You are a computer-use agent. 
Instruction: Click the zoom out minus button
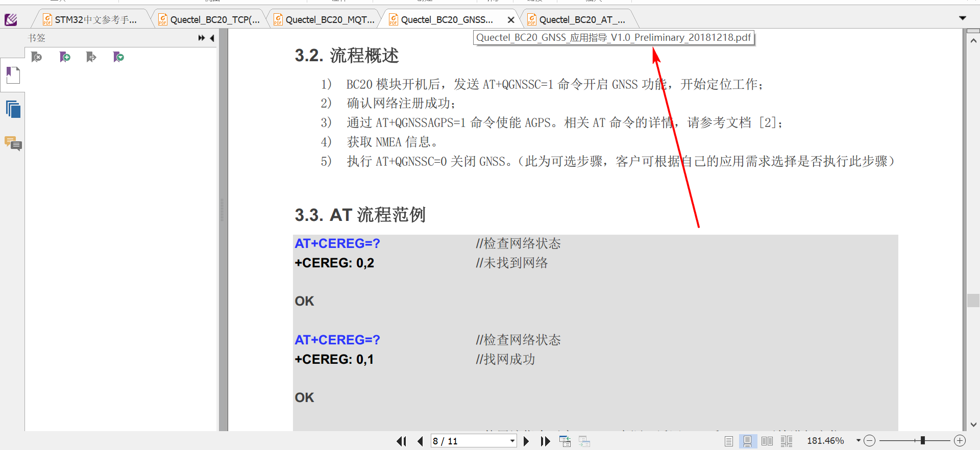tap(870, 441)
